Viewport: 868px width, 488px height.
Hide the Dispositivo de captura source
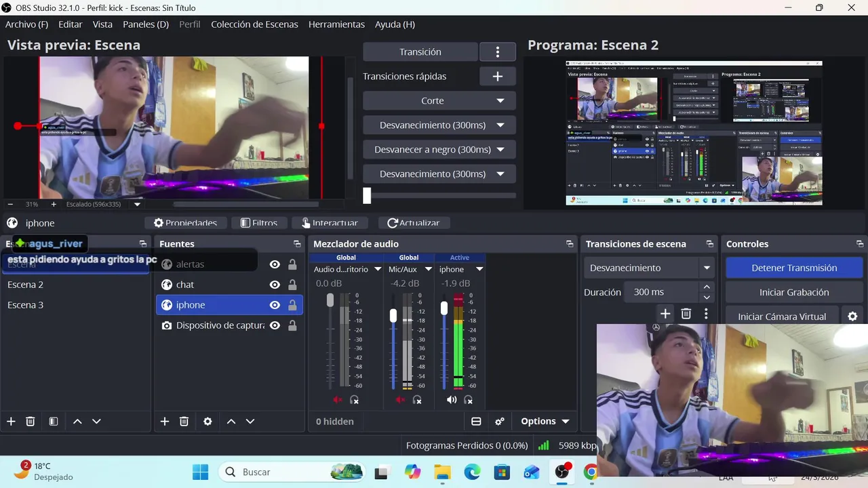[275, 325]
